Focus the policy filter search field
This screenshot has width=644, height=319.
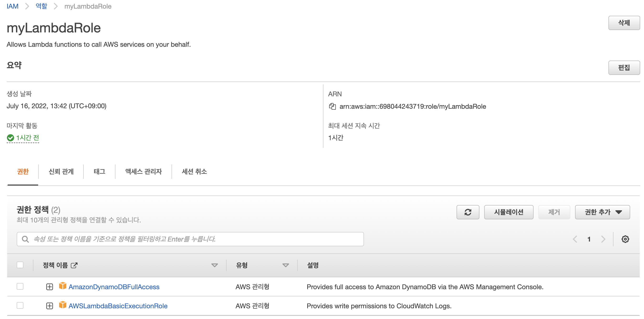[x=190, y=239]
